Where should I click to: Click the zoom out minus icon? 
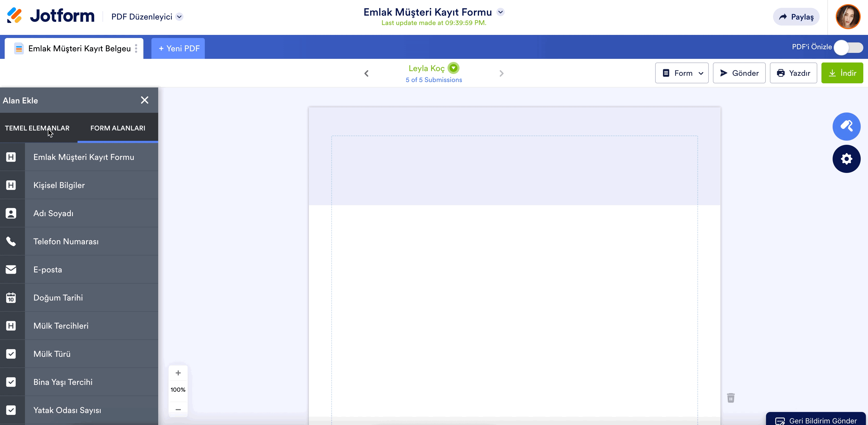178,409
